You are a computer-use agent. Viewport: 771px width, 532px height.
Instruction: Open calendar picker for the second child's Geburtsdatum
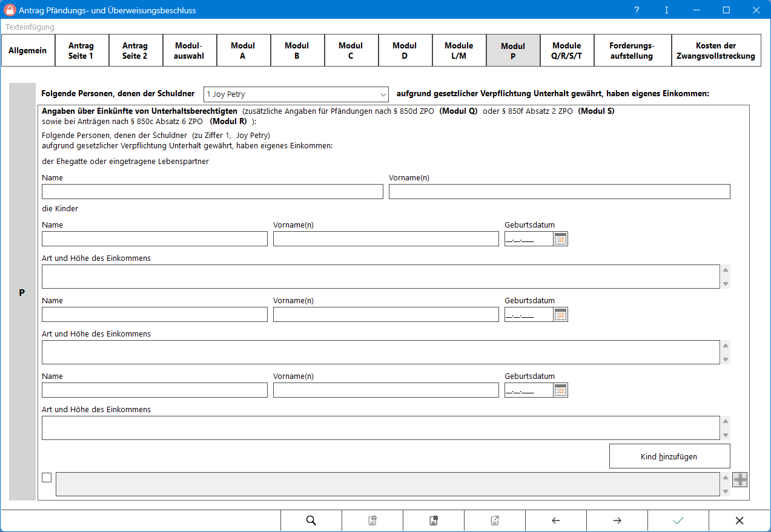tap(561, 315)
